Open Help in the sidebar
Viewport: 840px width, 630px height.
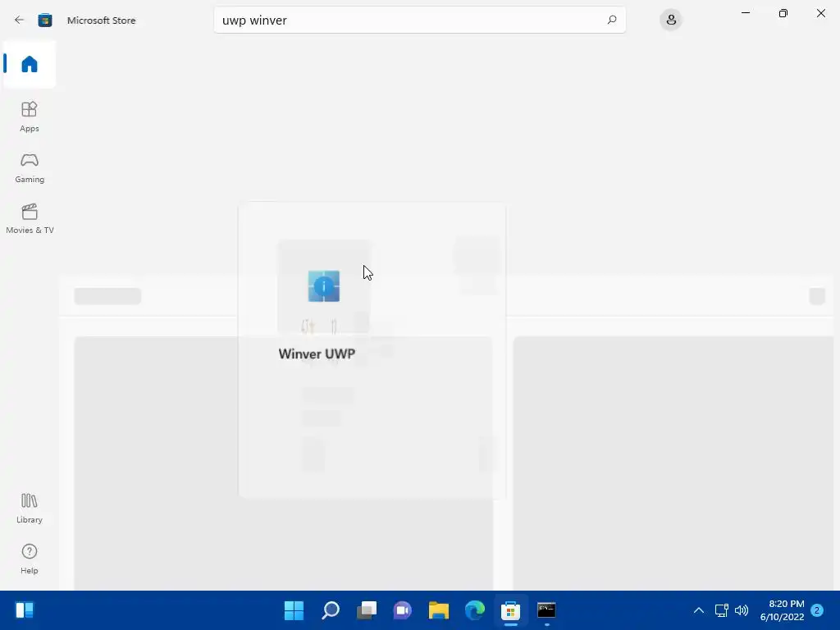[x=30, y=559]
